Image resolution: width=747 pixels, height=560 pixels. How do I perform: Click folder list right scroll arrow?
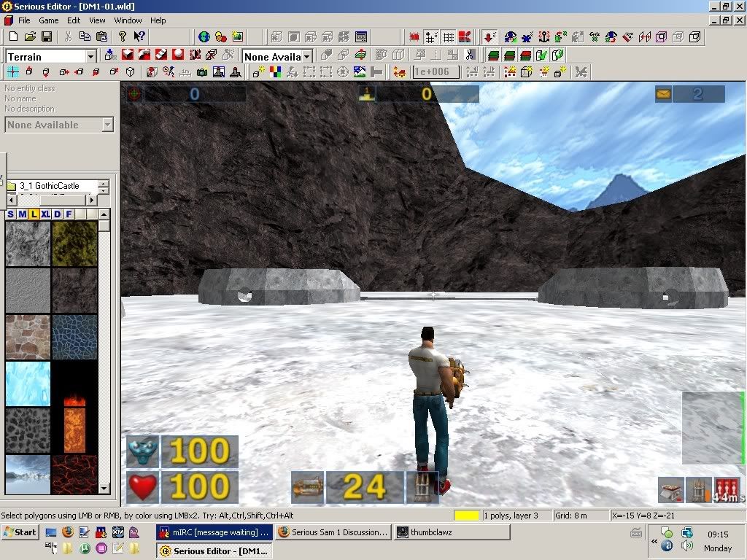(x=93, y=200)
